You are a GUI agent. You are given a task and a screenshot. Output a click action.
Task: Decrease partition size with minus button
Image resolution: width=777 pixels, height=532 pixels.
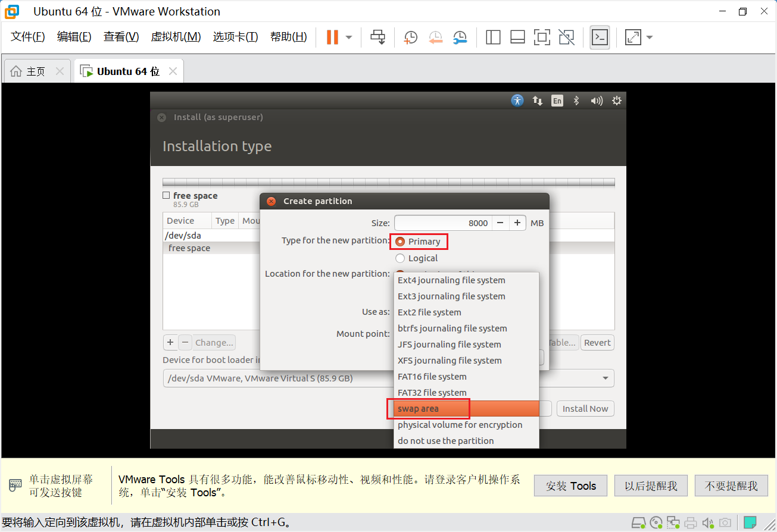pos(500,223)
